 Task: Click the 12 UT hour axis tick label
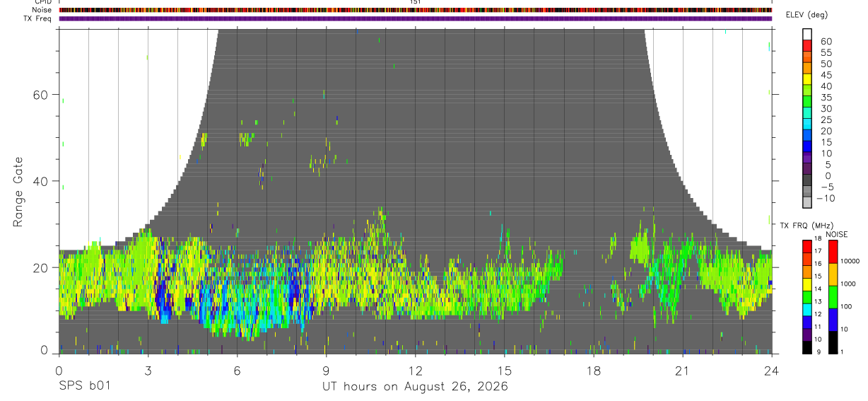point(415,371)
